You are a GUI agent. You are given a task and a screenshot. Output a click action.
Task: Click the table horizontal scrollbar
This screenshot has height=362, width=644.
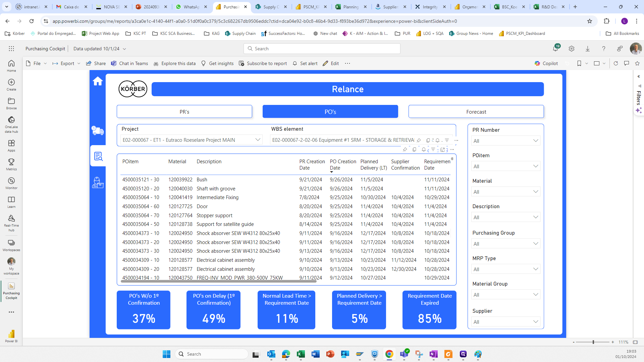coord(218,281)
